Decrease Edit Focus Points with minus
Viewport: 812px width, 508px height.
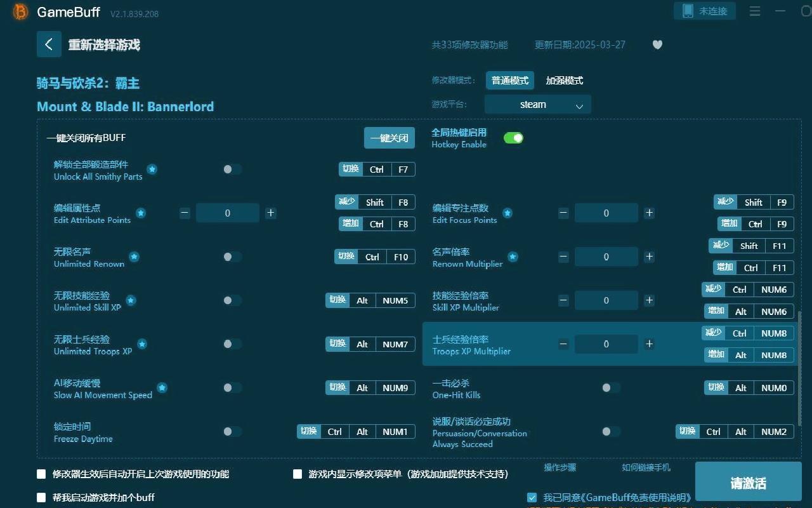tap(563, 213)
